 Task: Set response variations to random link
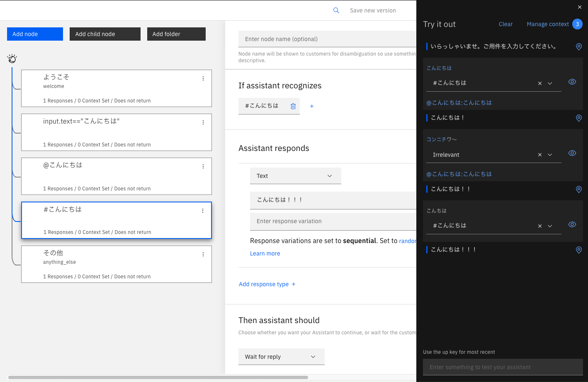coord(408,241)
